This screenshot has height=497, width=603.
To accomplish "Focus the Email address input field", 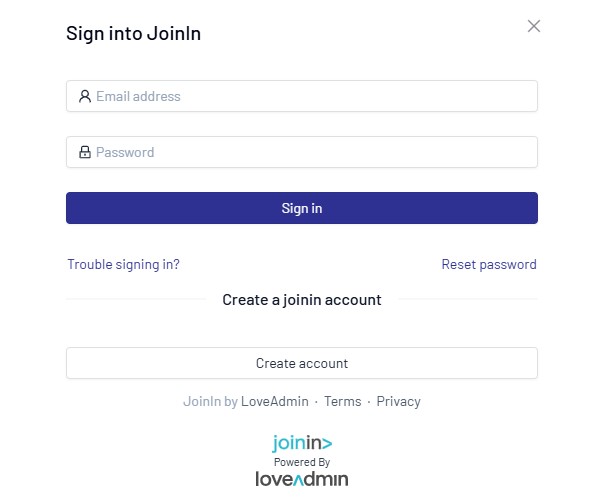I will point(302,96).
